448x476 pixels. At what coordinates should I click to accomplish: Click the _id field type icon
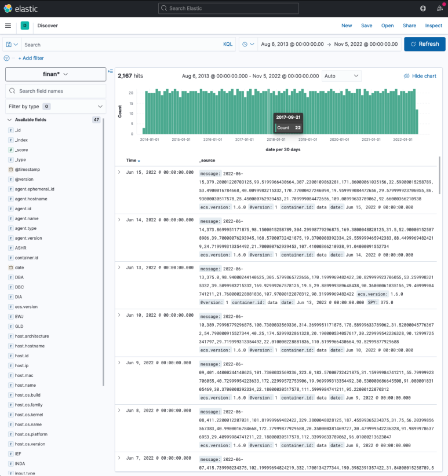11,130
